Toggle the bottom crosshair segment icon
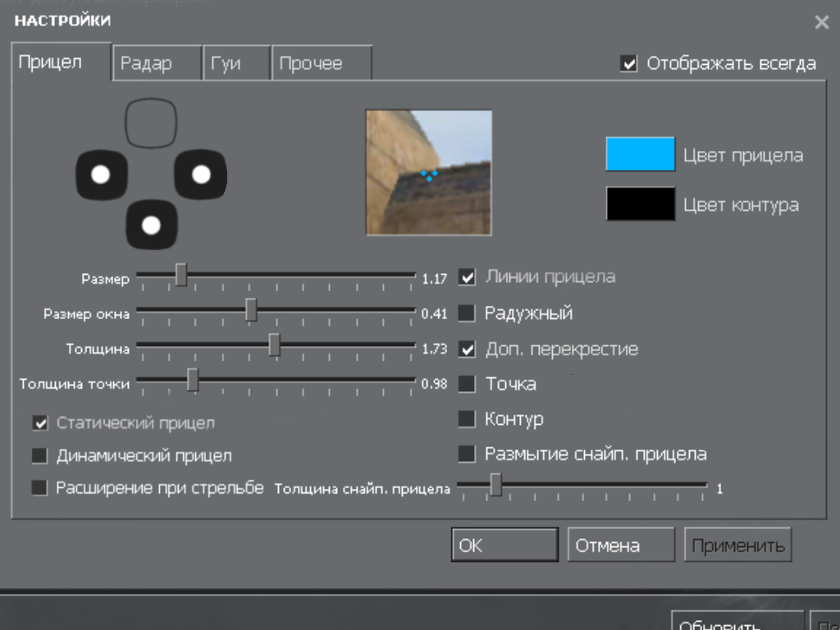 pos(152,224)
